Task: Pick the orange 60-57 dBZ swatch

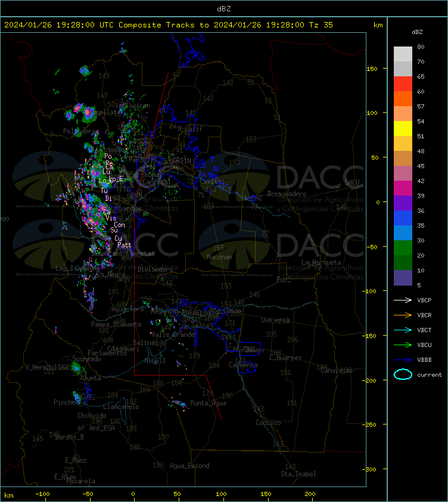Action: pyautogui.click(x=403, y=99)
